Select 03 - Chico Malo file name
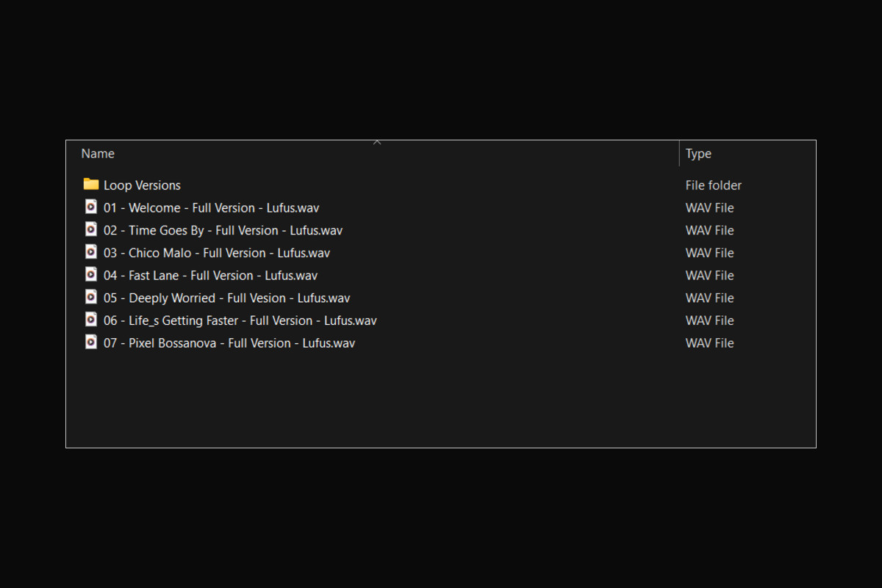Image resolution: width=882 pixels, height=588 pixels. 217,253
